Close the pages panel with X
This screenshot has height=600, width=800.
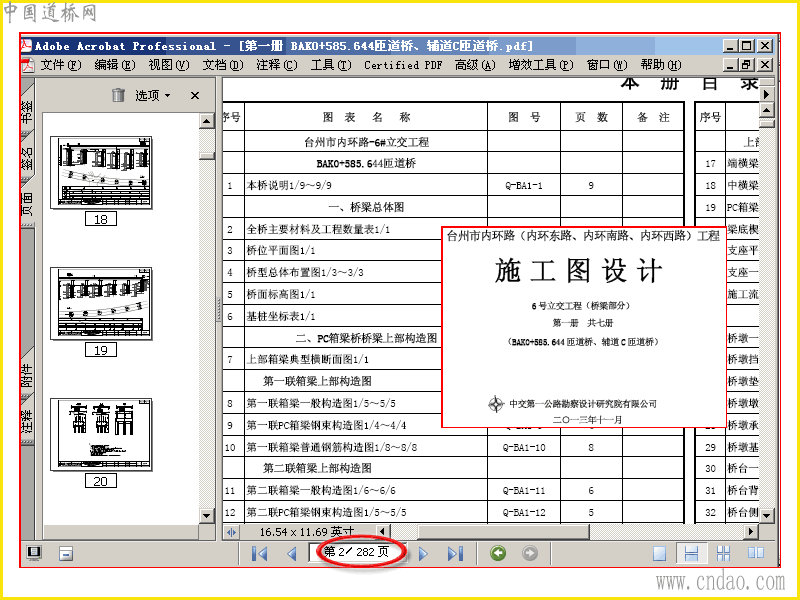195,95
